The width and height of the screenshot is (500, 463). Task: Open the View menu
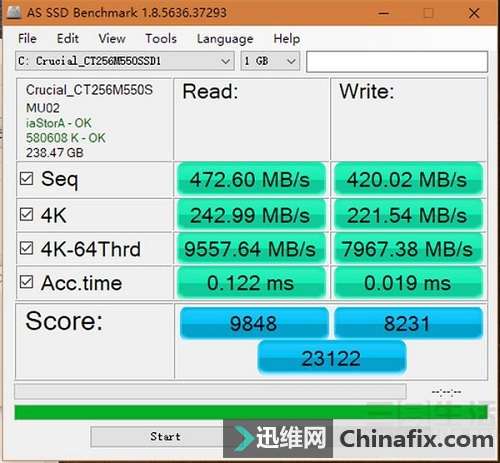point(112,39)
